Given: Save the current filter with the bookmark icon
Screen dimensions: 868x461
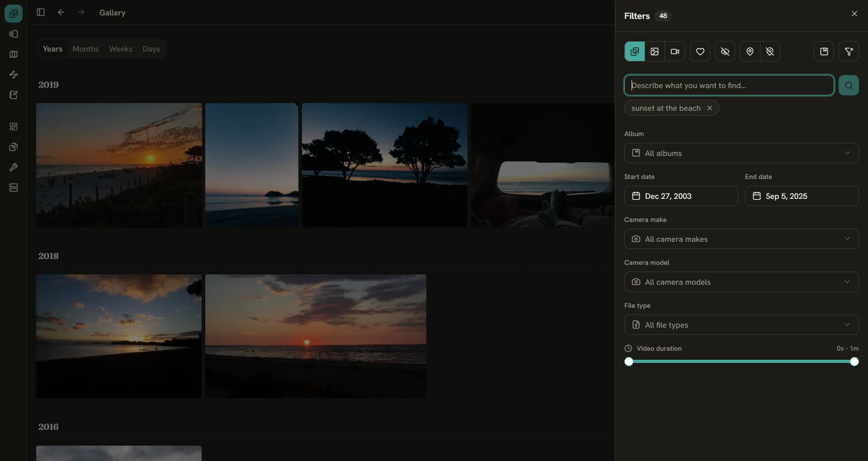Looking at the screenshot, I should (x=824, y=52).
